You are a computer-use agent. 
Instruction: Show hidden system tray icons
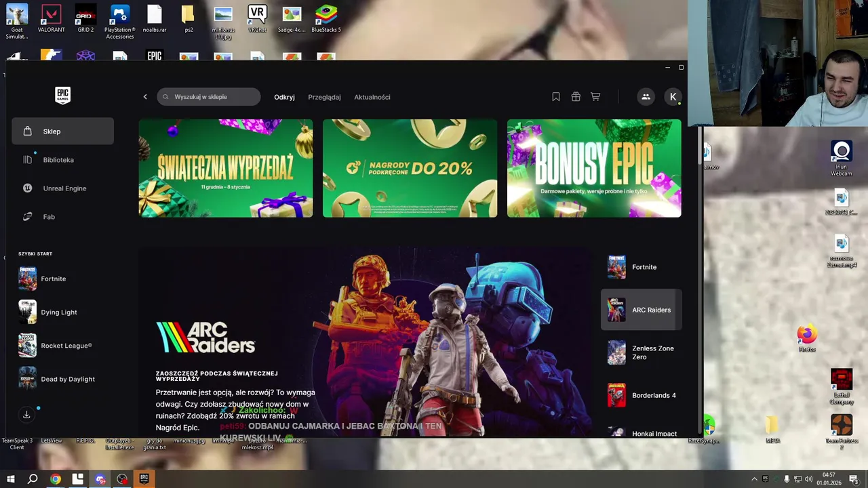click(x=754, y=479)
